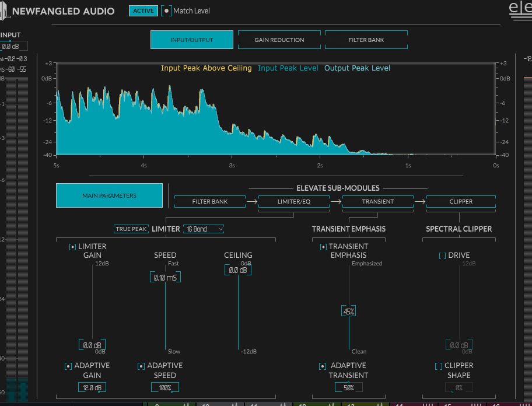
Task: Click the LIMITER section label
Action: click(x=166, y=229)
